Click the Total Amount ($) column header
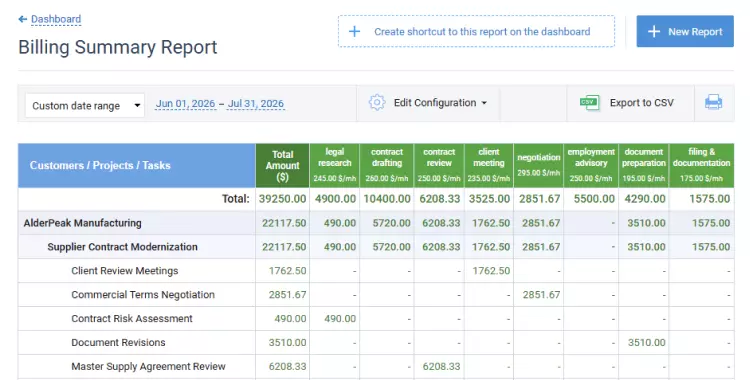The width and height of the screenshot is (750, 380). (282, 165)
